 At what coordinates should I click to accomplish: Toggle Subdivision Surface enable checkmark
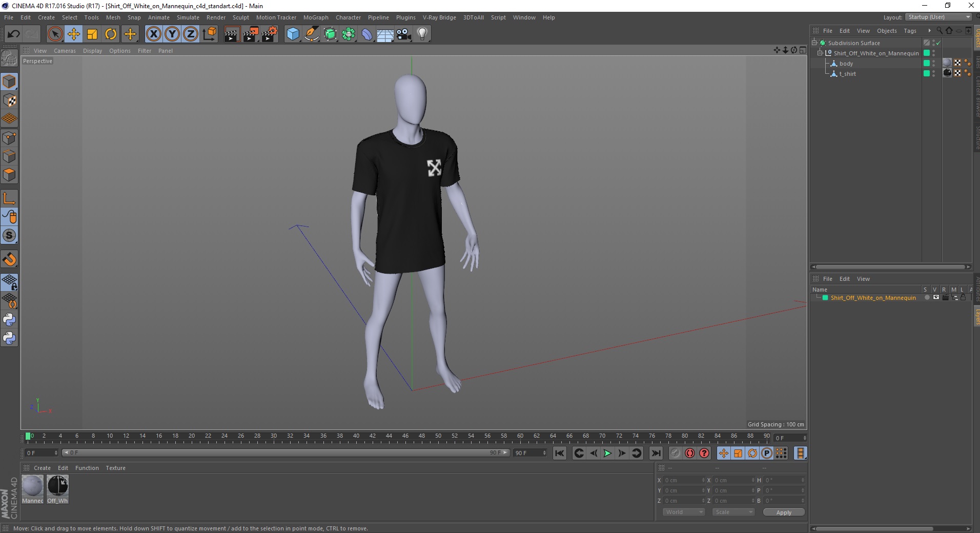[938, 43]
